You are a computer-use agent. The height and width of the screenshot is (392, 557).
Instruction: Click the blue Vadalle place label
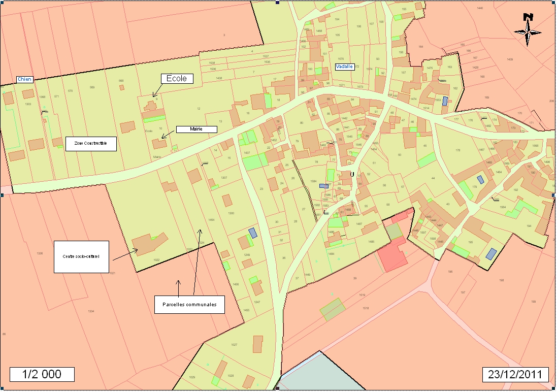point(344,67)
